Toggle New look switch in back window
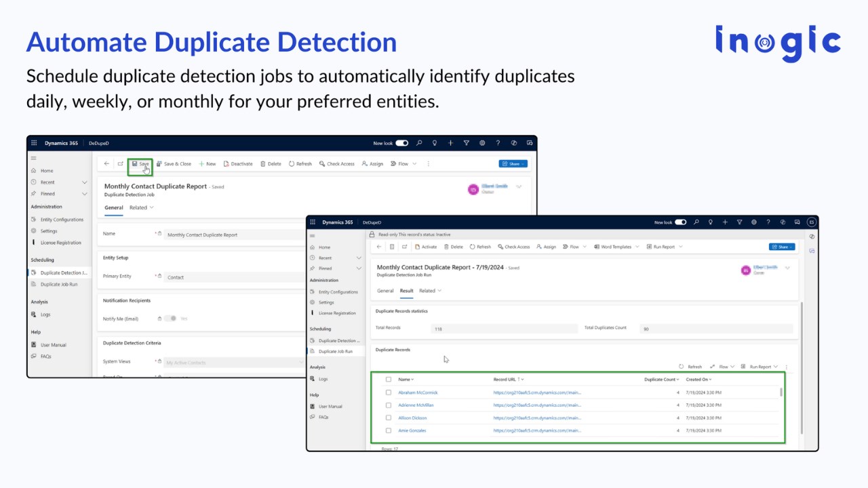 [x=402, y=143]
